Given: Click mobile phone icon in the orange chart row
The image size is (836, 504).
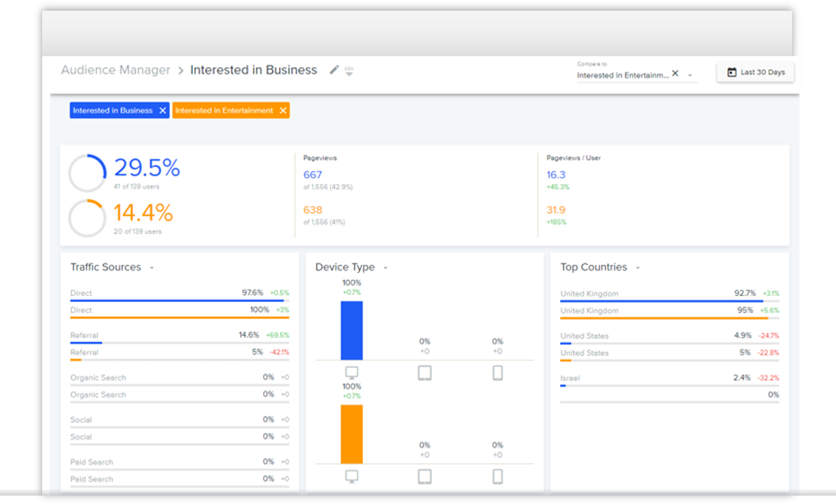Looking at the screenshot, I should [x=498, y=476].
